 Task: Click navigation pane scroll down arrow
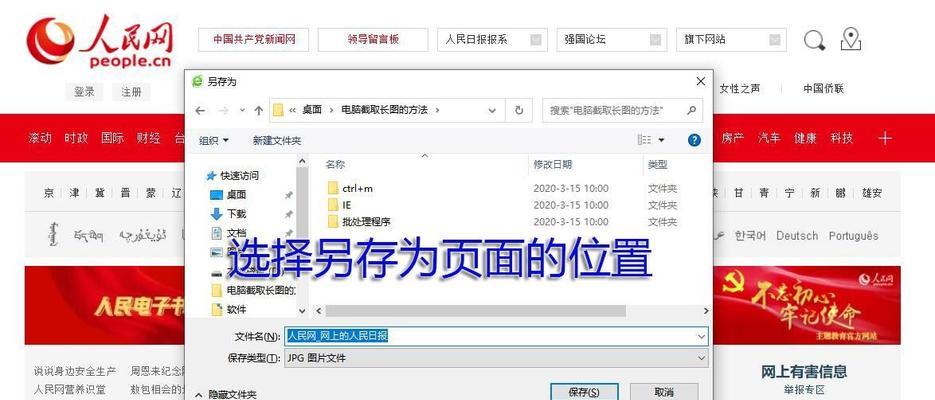[x=302, y=311]
